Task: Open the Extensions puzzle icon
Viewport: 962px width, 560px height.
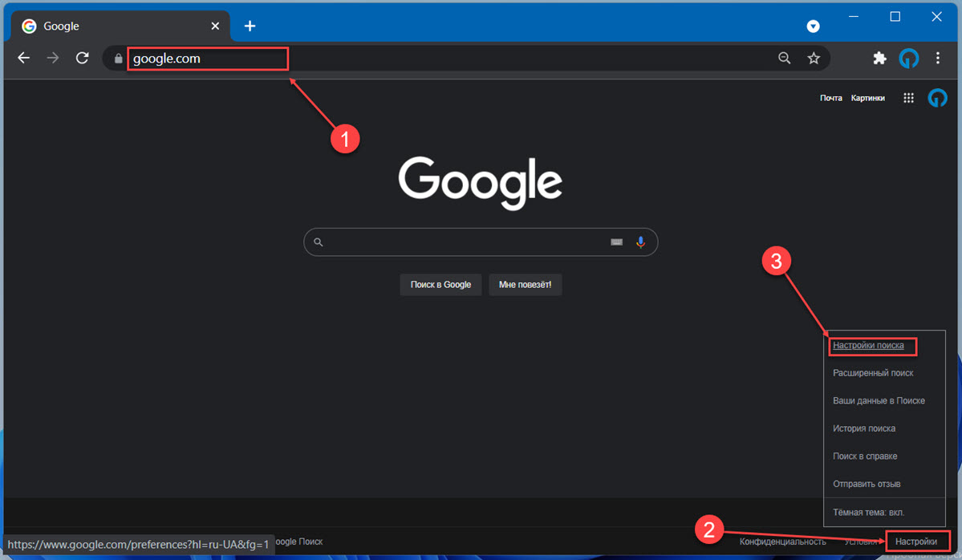Action: [x=880, y=59]
